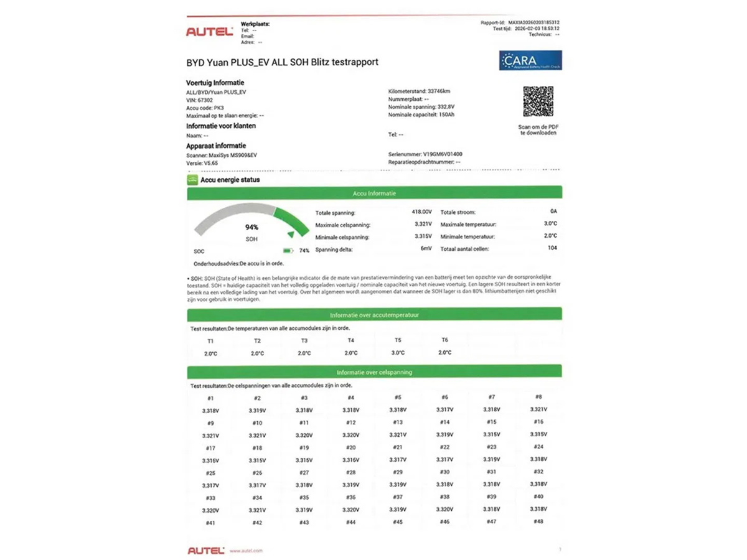
Task: Select the Informatie over accutemperatuur header
Action: 374,315
